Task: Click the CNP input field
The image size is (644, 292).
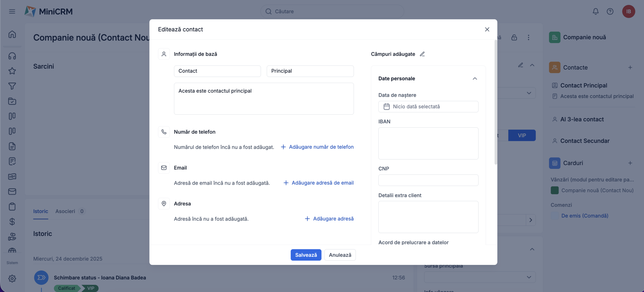Action: pos(428,180)
